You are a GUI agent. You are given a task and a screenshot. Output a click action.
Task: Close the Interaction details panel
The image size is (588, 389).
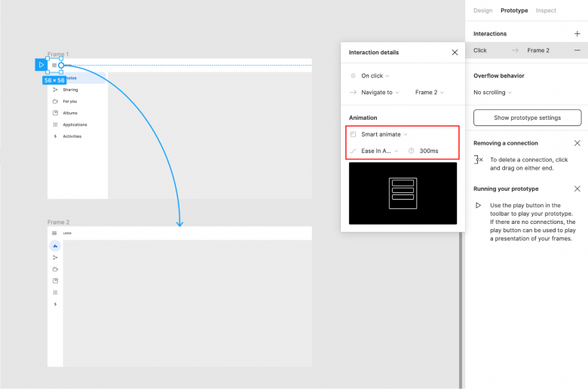tap(455, 53)
